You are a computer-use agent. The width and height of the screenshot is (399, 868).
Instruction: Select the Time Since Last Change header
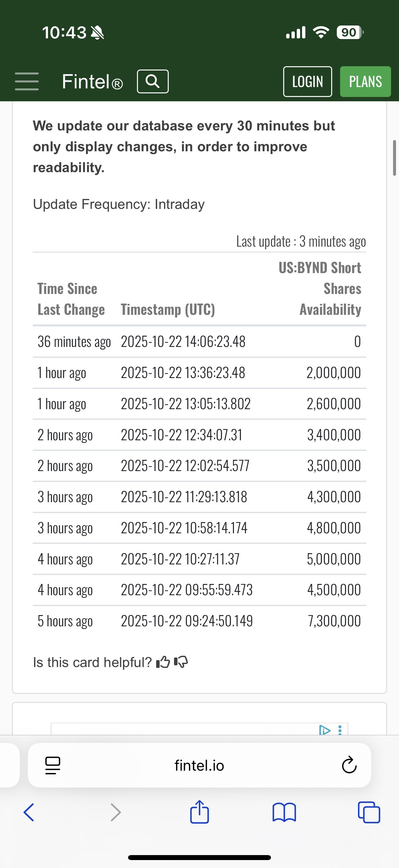tap(71, 299)
